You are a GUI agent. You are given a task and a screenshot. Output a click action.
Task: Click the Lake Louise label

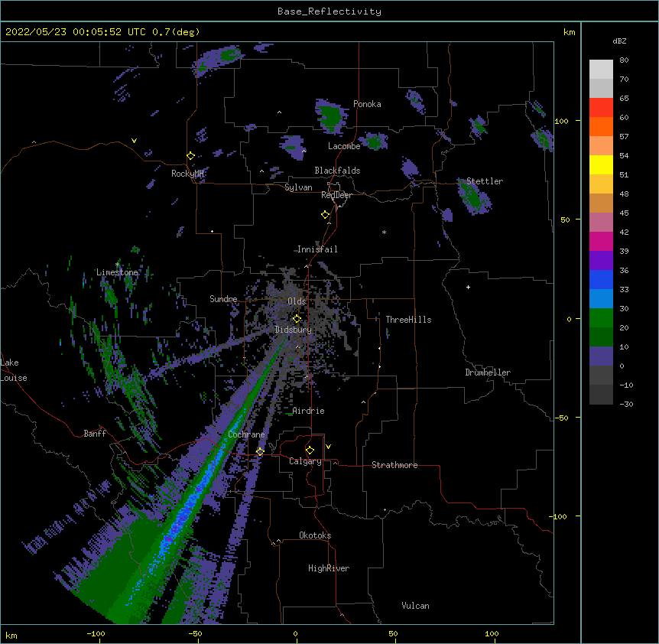pyautogui.click(x=14, y=370)
